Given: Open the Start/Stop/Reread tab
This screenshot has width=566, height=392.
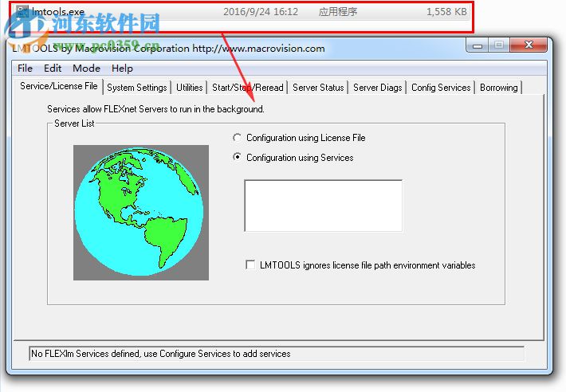Looking at the screenshot, I should click(x=248, y=88).
